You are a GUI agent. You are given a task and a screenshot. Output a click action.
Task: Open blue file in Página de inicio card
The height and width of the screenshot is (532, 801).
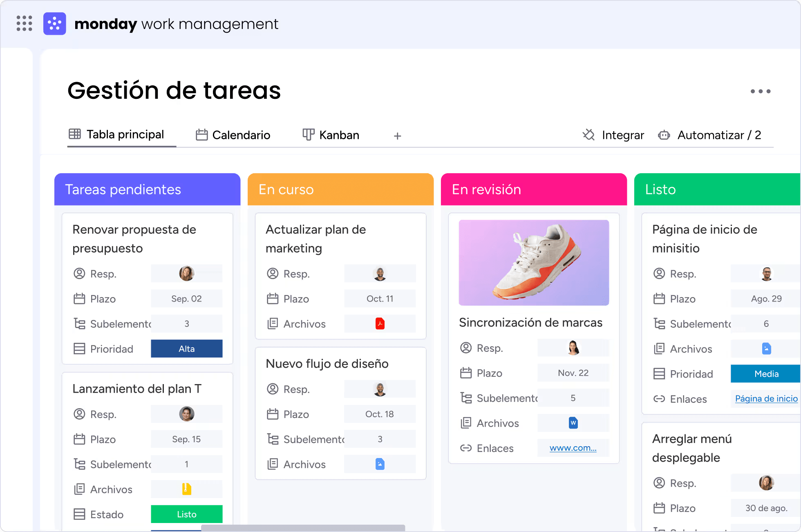767,349
